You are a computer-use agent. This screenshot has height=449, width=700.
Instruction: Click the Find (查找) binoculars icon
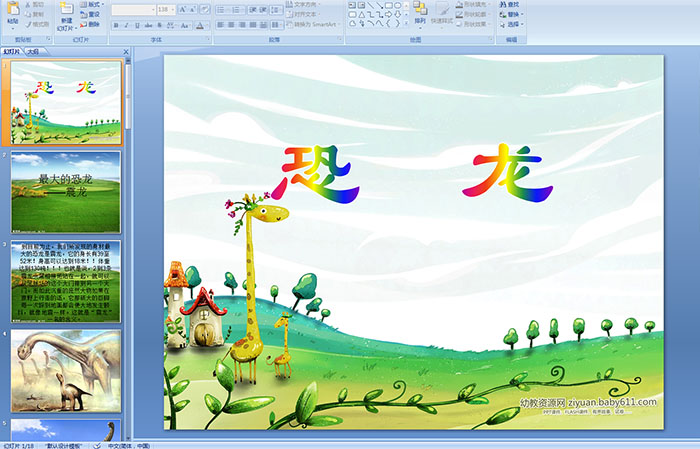click(513, 5)
